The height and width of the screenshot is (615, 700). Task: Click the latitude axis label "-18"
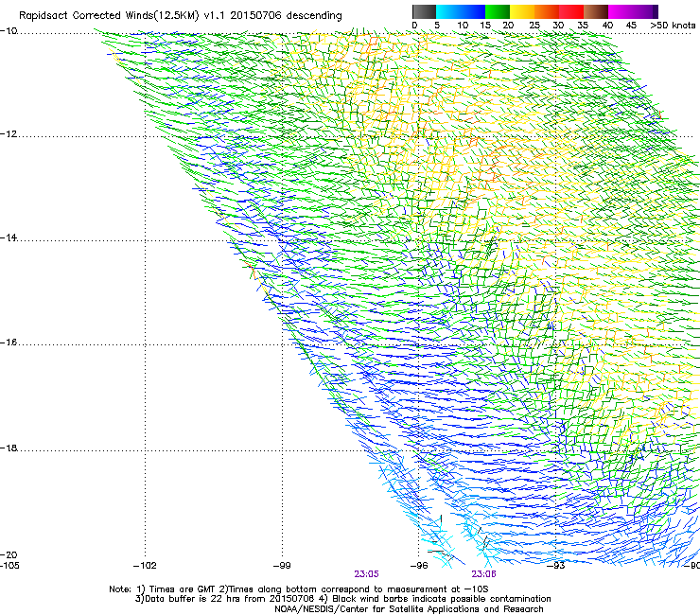click(x=9, y=448)
